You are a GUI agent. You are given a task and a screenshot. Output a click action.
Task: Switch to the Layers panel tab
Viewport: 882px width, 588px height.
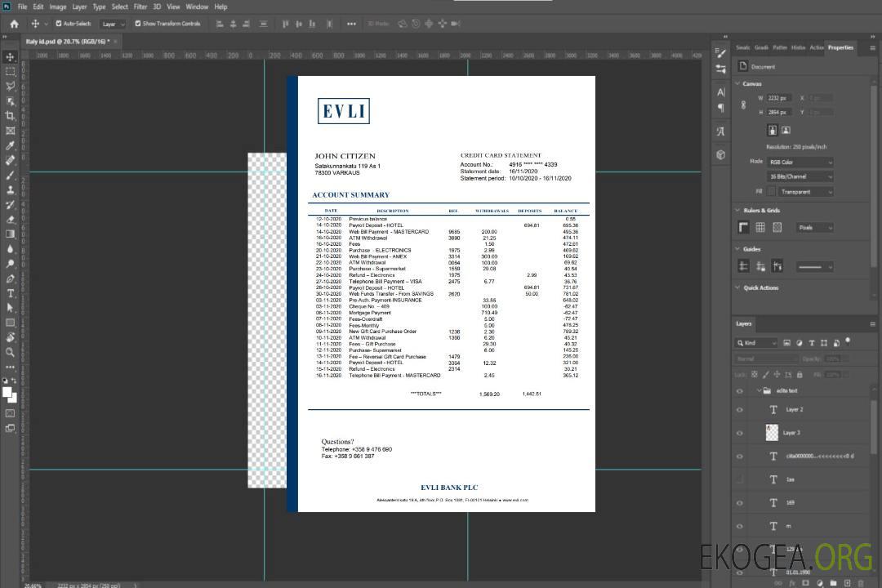[x=744, y=323]
